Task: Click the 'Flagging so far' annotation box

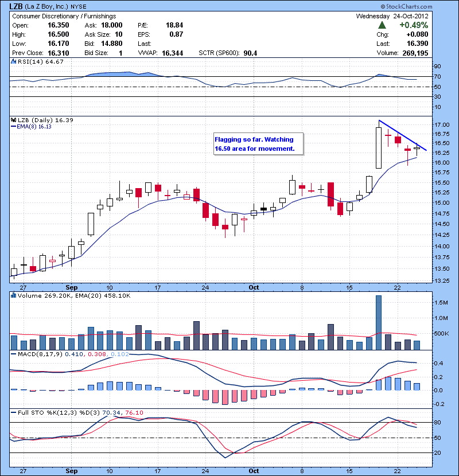Action: pyautogui.click(x=258, y=144)
